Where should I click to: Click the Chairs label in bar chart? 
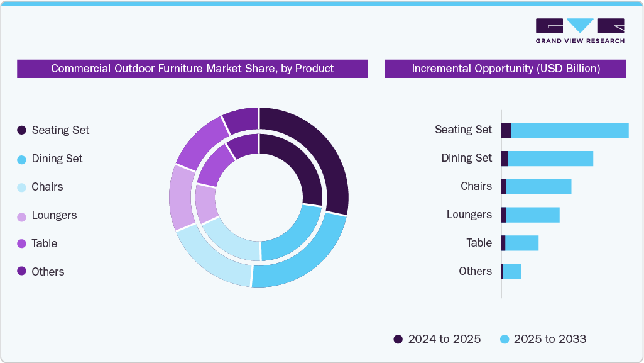coord(478,186)
